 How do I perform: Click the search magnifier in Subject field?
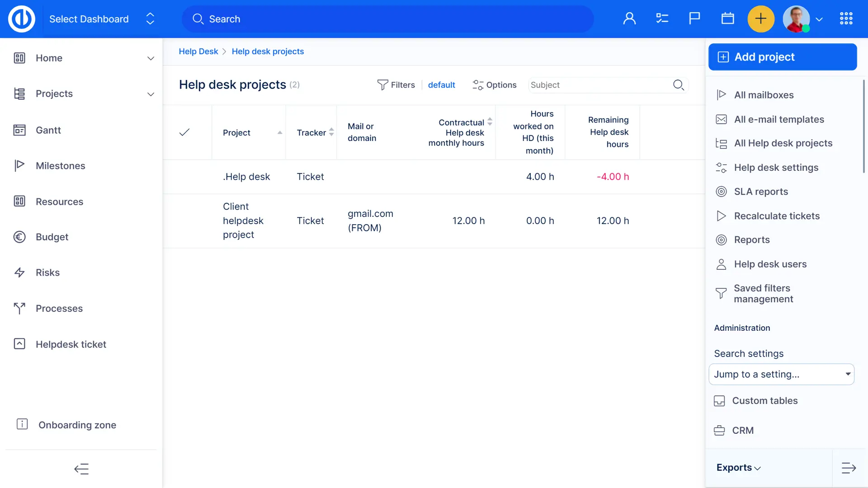[678, 85]
